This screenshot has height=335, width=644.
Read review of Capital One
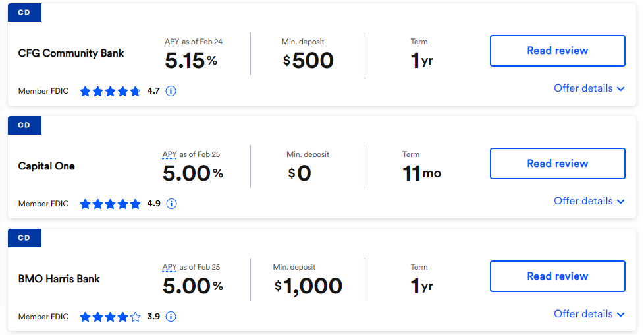click(557, 164)
